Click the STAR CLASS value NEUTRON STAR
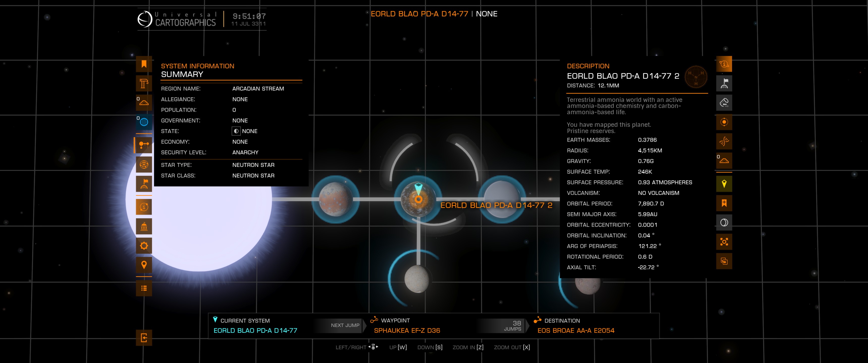The image size is (868, 363). 253,175
